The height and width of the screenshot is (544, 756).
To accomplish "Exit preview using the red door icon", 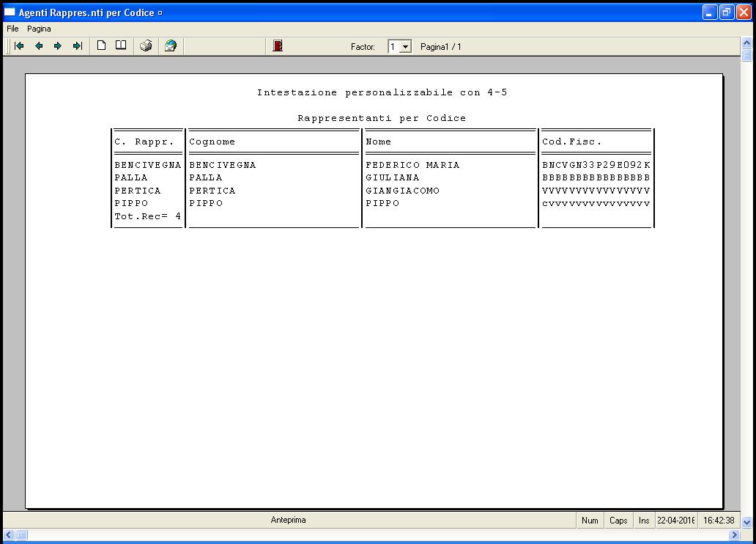I will pyautogui.click(x=278, y=46).
